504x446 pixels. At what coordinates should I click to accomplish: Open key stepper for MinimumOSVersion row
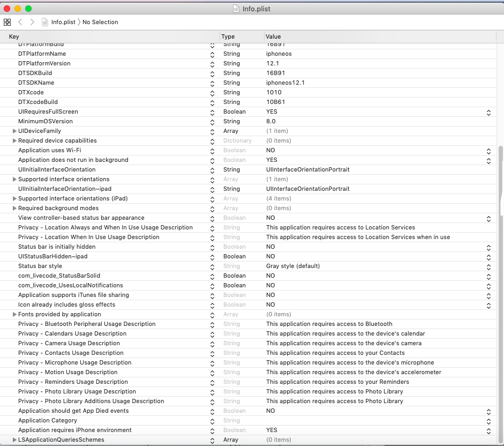pyautogui.click(x=212, y=122)
